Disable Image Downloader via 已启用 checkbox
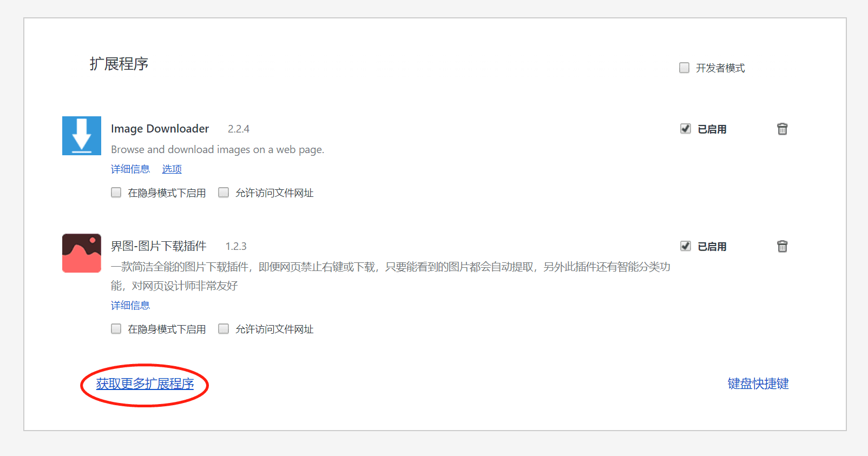 point(686,129)
